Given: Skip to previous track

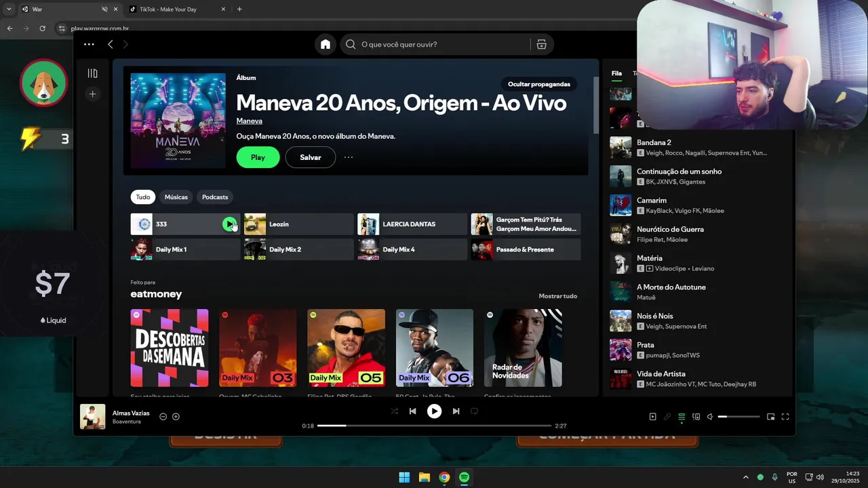Looking at the screenshot, I should pos(412,411).
